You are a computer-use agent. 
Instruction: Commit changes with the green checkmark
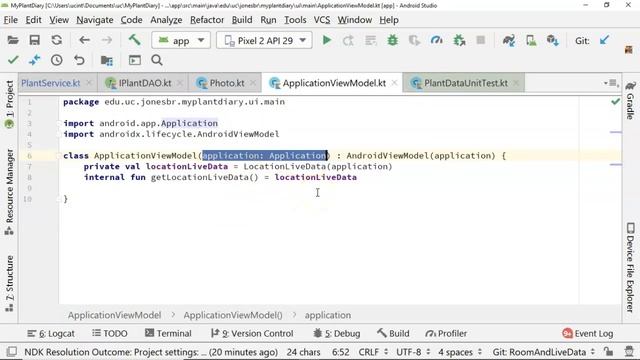pos(13,60)
